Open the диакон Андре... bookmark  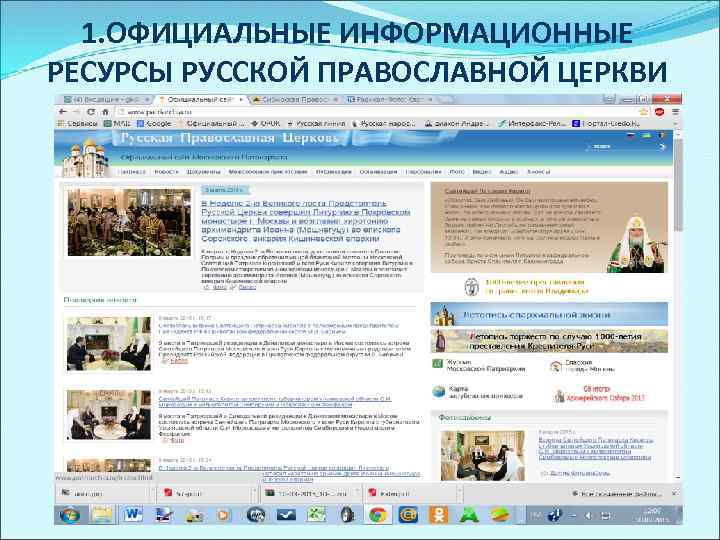457,124
